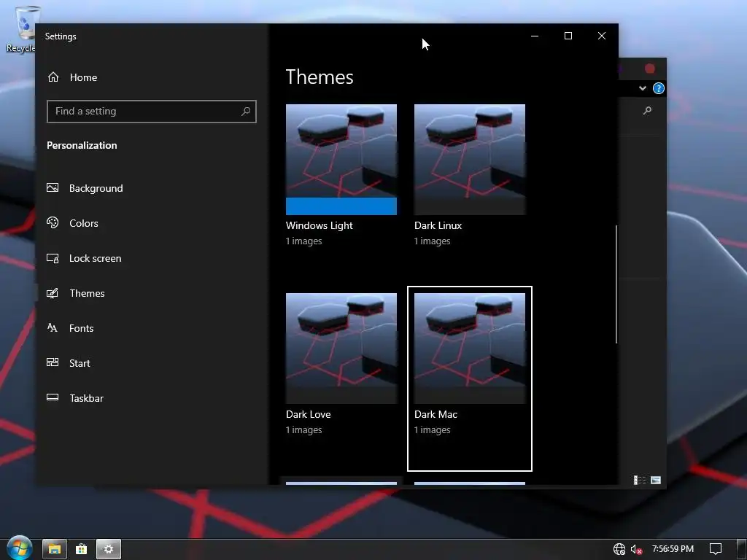Switch background window to details view
Screen dimensions: 747x560
[x=640, y=480]
